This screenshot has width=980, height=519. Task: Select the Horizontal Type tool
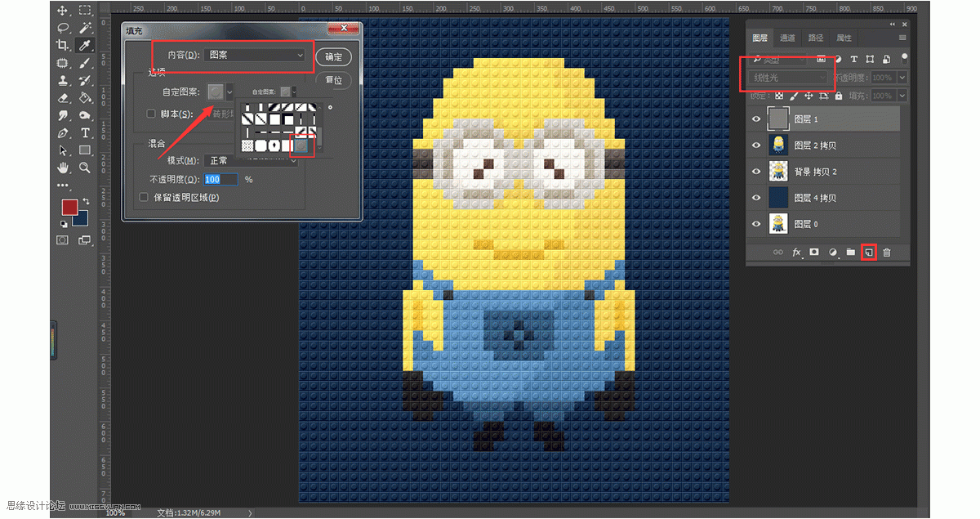click(85, 133)
